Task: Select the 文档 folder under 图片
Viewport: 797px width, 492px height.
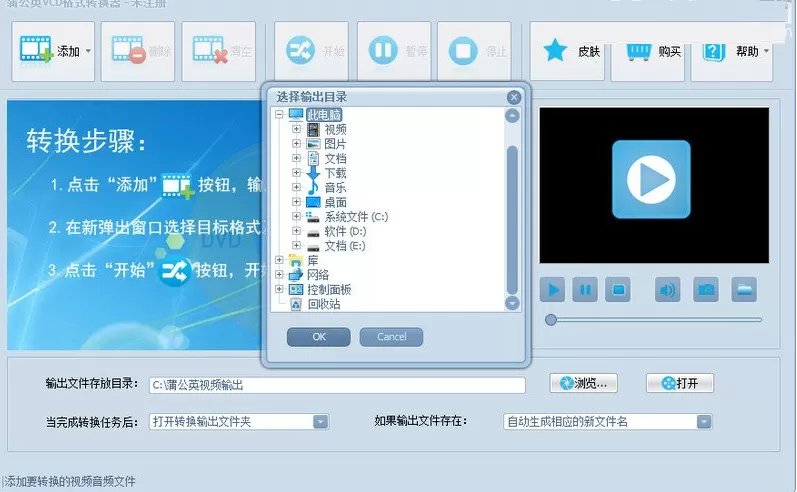Action: click(x=335, y=159)
